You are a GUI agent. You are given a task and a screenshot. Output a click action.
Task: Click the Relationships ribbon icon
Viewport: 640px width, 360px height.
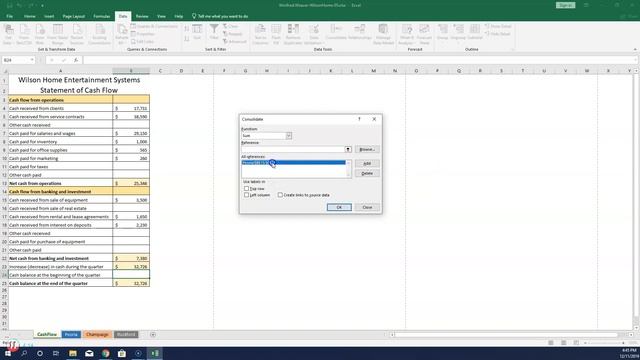pyautogui.click(x=360, y=32)
